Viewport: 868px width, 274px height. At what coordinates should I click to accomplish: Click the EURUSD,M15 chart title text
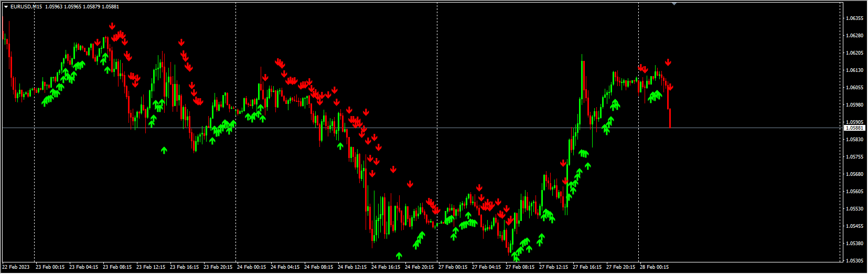26,7
